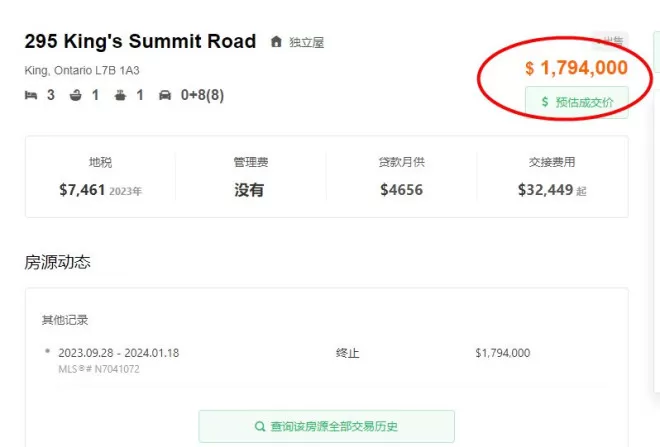Image resolution: width=660 pixels, height=447 pixels.
Task: Click the magnifier icon in history button
Action: click(260, 426)
